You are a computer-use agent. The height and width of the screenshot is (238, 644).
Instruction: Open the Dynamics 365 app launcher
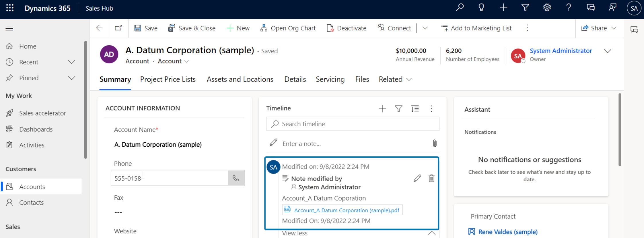pyautogui.click(x=10, y=8)
